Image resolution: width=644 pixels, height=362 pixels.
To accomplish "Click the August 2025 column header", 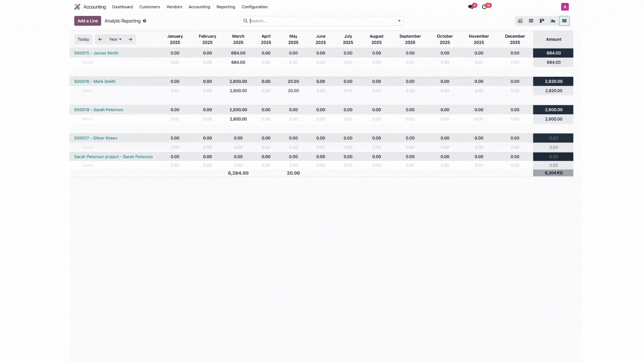I will (x=376, y=39).
